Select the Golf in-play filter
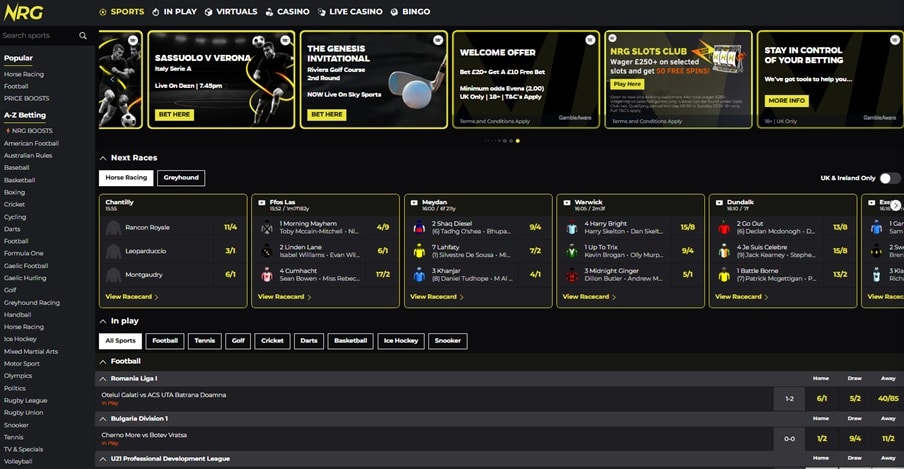Screen dimensions: 904x469 click(x=239, y=341)
